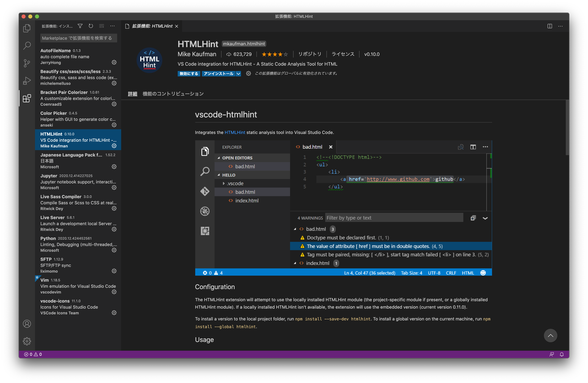
Task: Split the editor to the right
Action: (550, 26)
